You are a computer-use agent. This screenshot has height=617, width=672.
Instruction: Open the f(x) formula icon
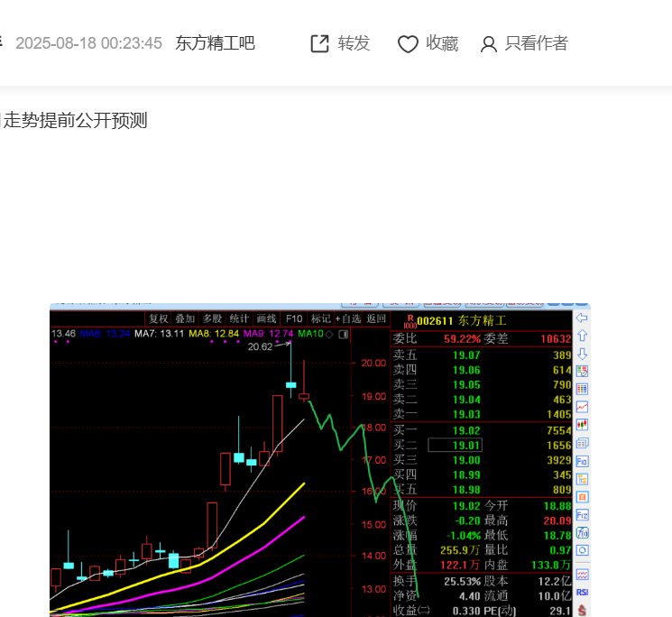click(x=582, y=532)
